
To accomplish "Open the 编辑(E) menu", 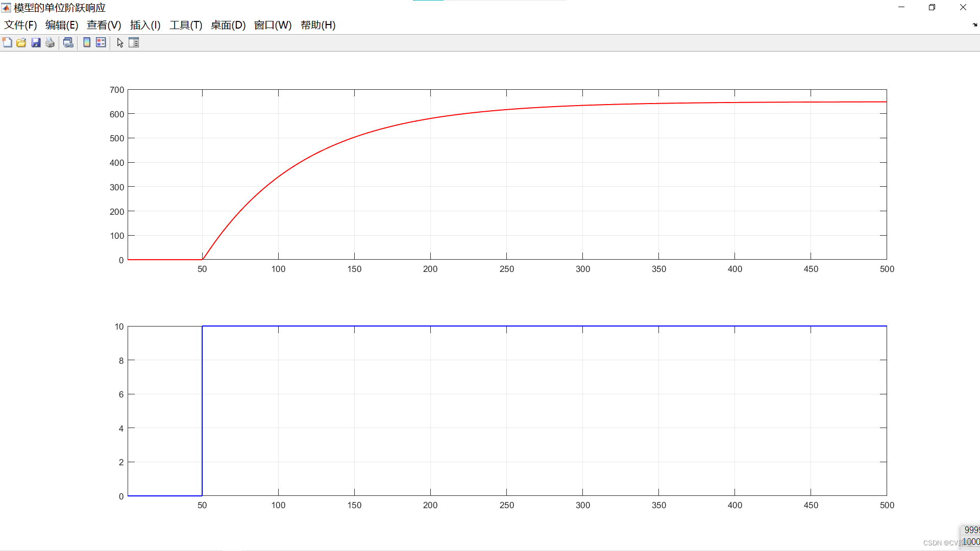I will point(62,25).
